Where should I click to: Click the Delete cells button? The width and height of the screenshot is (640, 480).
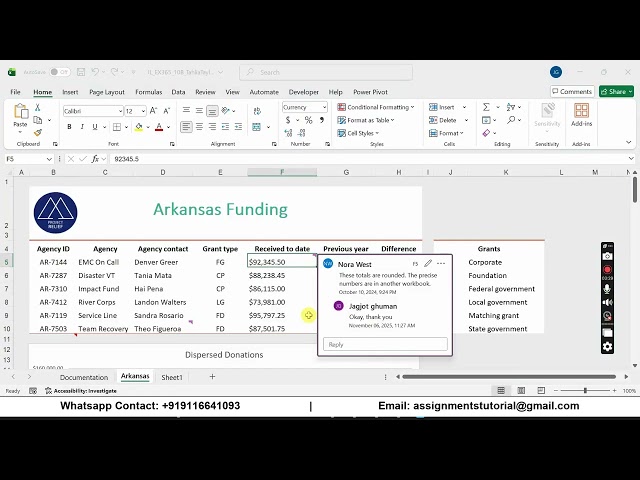(x=442, y=120)
